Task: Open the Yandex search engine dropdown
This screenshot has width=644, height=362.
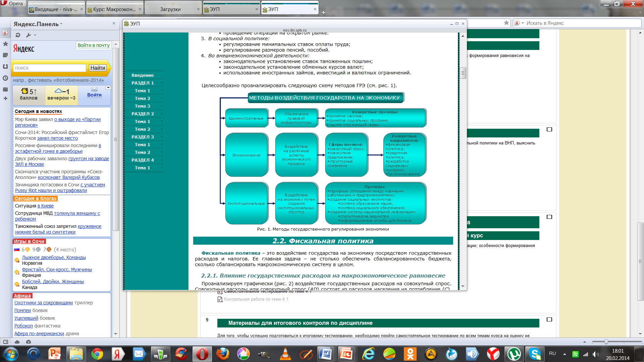Action: [x=523, y=23]
